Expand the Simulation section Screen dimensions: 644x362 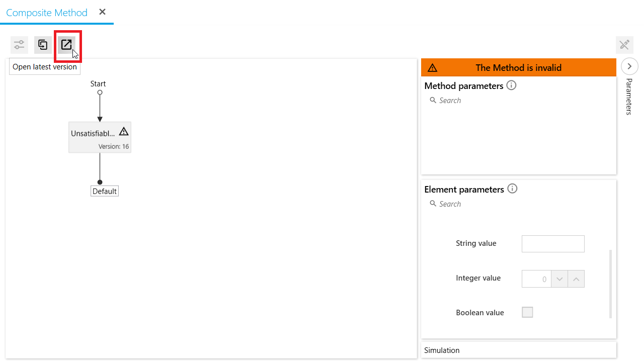click(x=518, y=350)
